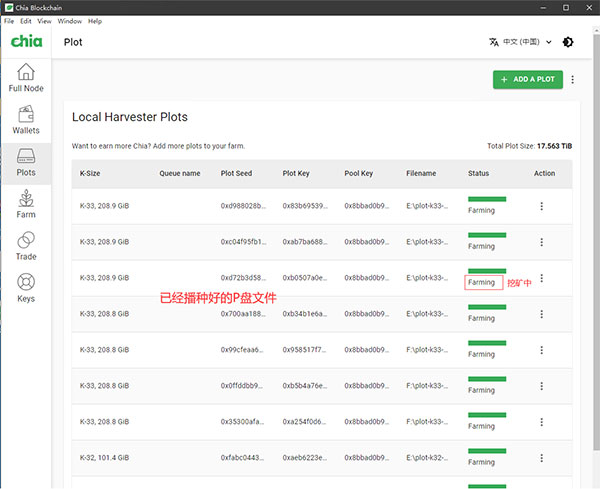Open the View menu
This screenshot has width=600, height=489.
pyautogui.click(x=44, y=21)
